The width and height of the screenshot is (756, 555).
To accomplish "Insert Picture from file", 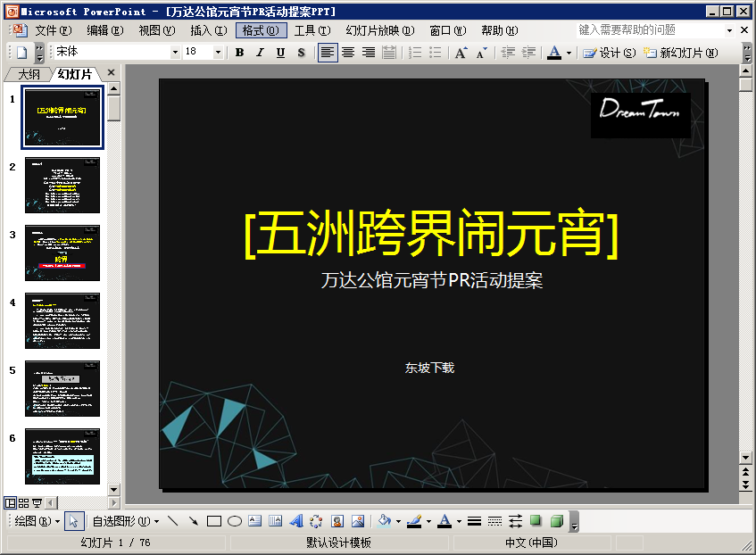I will 358,521.
